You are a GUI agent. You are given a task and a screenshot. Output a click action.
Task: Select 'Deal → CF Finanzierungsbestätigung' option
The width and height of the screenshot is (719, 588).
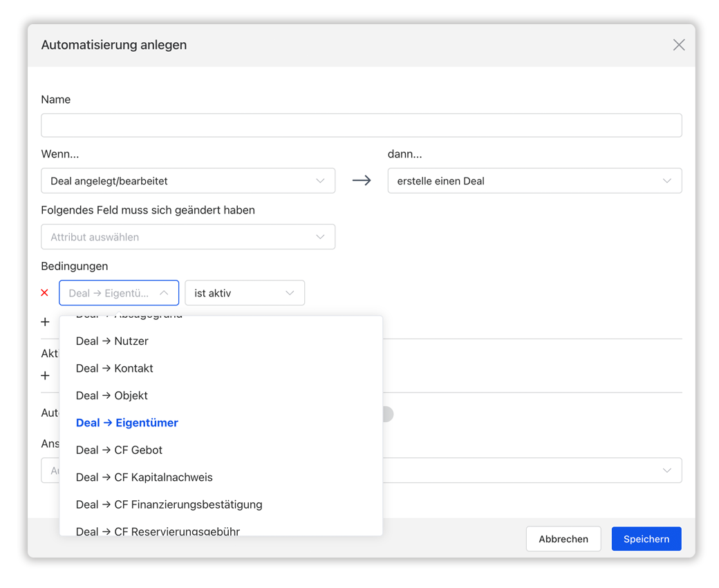(x=169, y=504)
